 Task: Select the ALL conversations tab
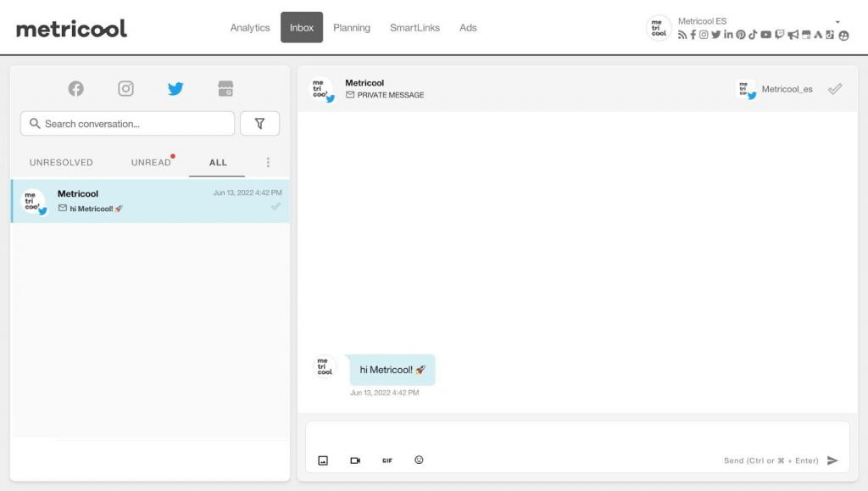coord(218,162)
